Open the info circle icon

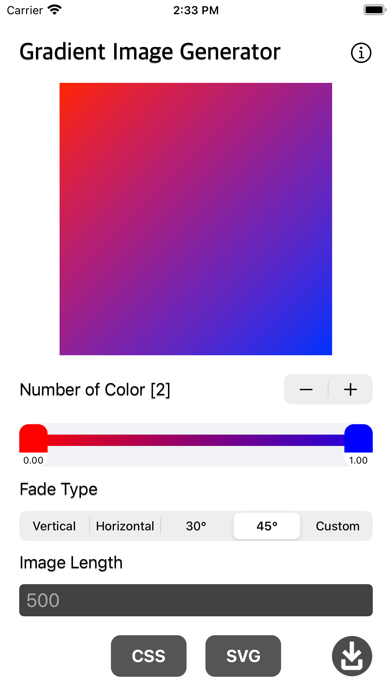tap(361, 53)
